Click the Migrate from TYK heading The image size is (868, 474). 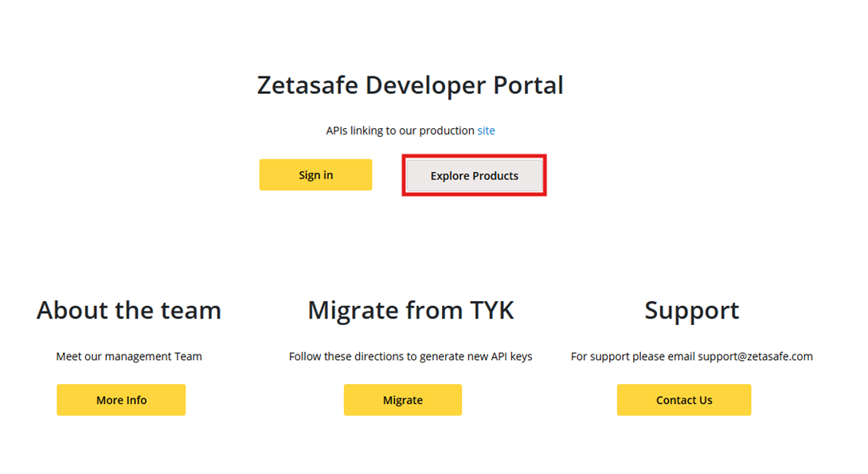tap(411, 310)
